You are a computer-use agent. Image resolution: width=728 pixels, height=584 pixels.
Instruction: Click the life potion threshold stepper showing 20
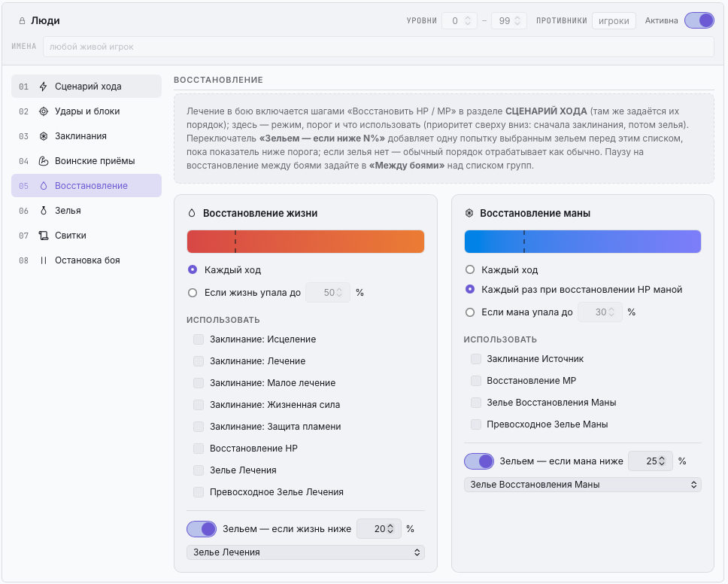[379, 529]
